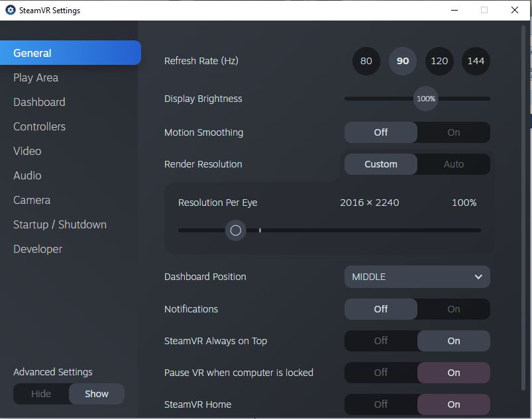The width and height of the screenshot is (532, 419).
Task: Click the Display Brightness slider knob
Action: [x=426, y=99]
